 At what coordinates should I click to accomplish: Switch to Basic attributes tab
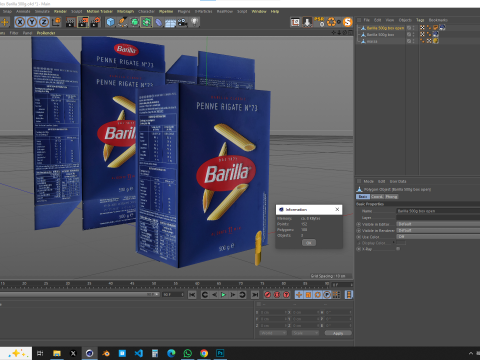(x=363, y=197)
